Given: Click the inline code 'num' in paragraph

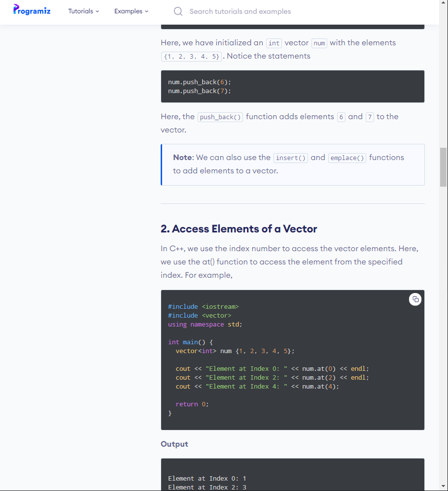Looking at the screenshot, I should point(319,43).
